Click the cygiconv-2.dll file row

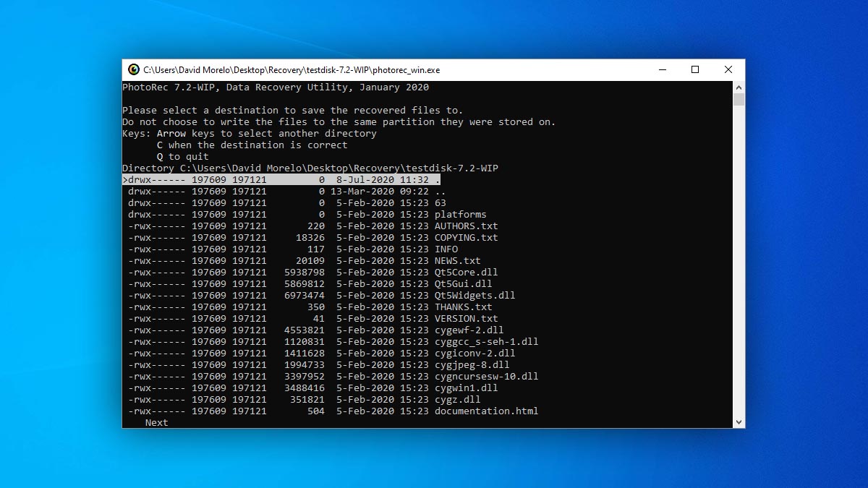tap(322, 354)
